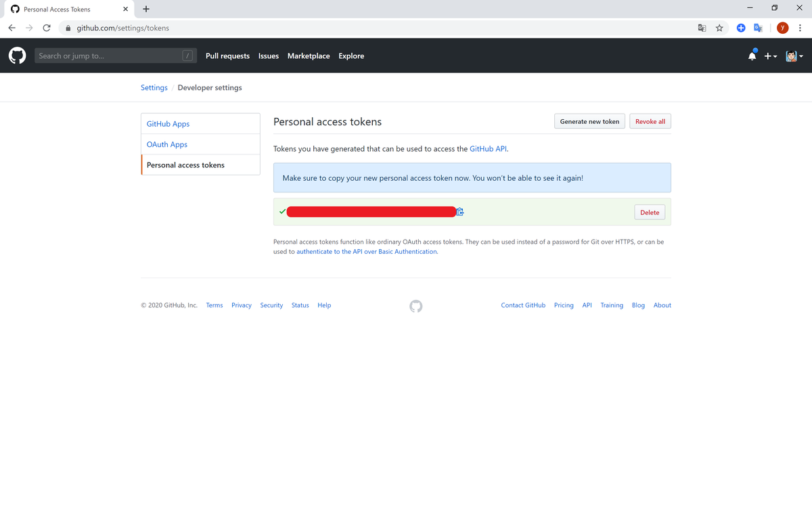Click the address bar URL

tap(122, 28)
